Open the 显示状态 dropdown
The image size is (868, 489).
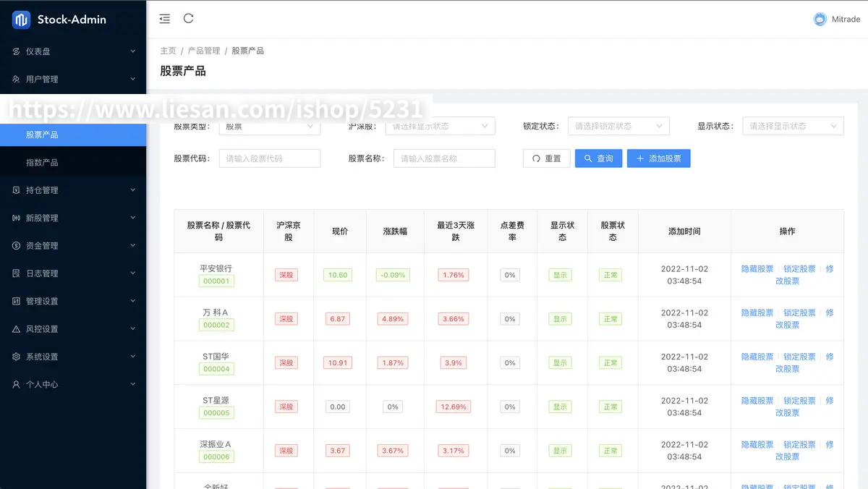(x=793, y=126)
